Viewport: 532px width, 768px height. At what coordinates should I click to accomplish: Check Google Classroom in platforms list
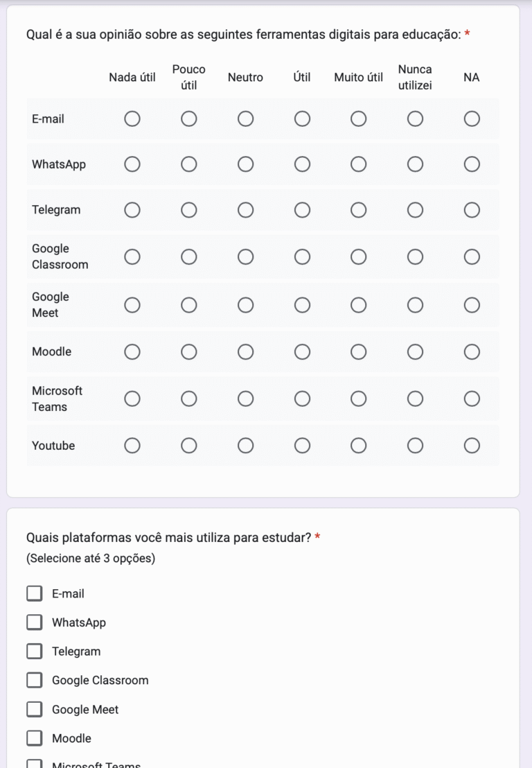(34, 681)
